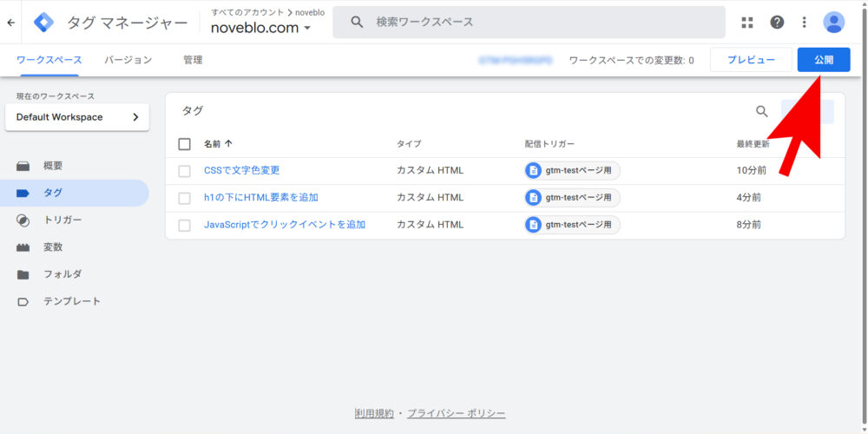Click the blue 公開 button
This screenshot has width=868, height=434.
(x=823, y=60)
